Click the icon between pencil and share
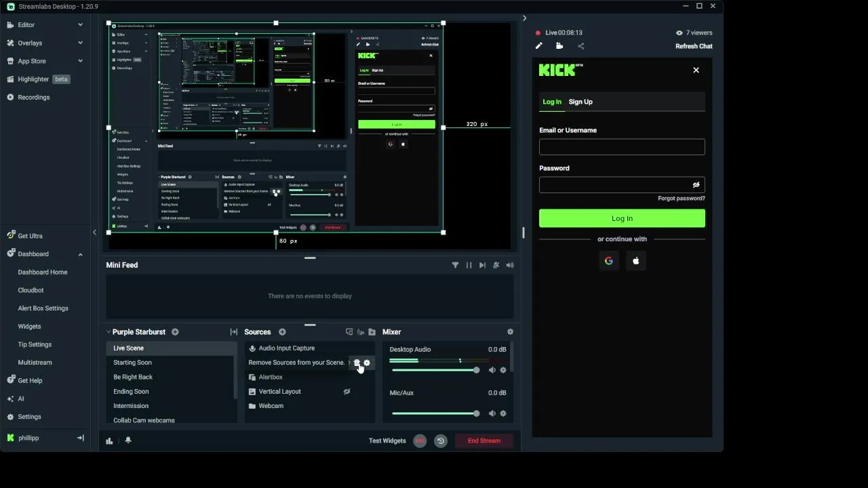 click(559, 46)
